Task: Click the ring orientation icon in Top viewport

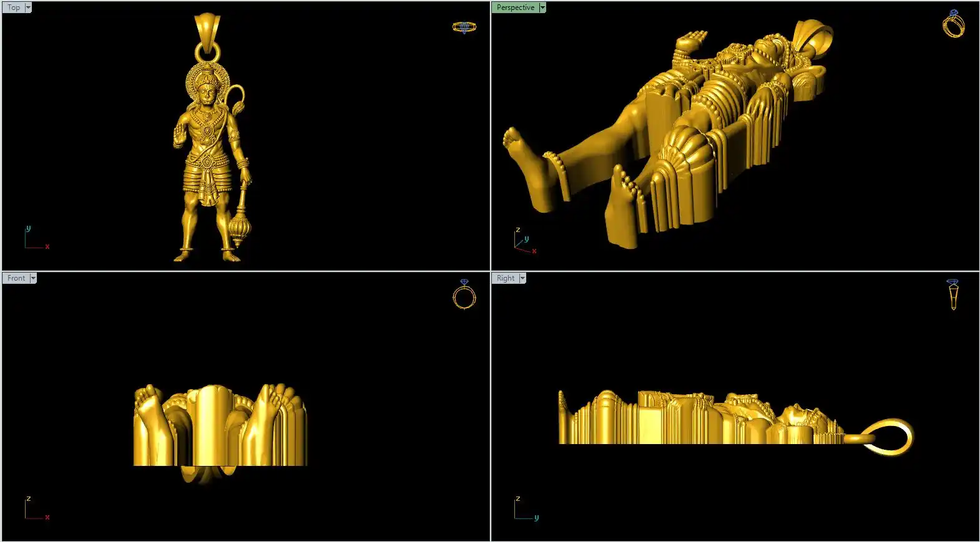Action: (x=464, y=27)
